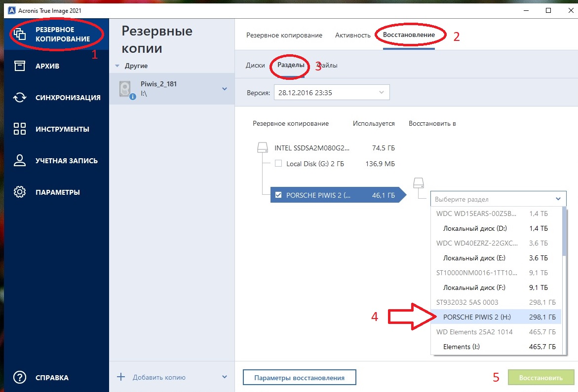
Task: Expand the Piwis_2_181 backup chevron menu
Action: click(225, 89)
